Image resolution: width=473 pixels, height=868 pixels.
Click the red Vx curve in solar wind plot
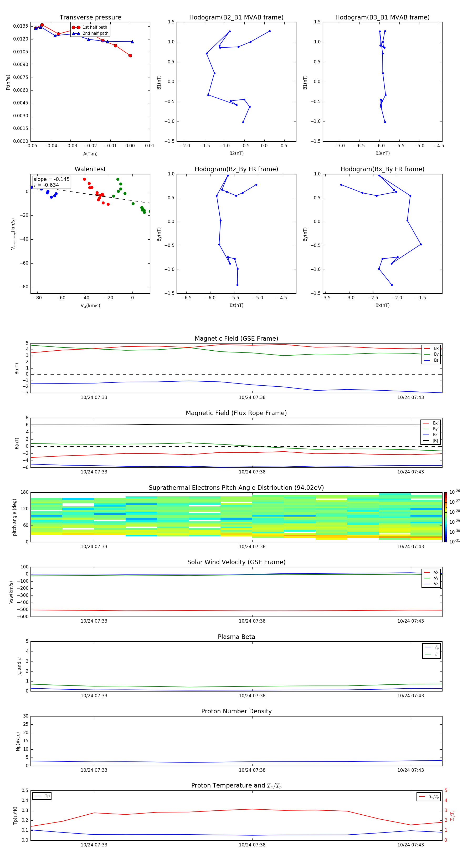[236, 610]
